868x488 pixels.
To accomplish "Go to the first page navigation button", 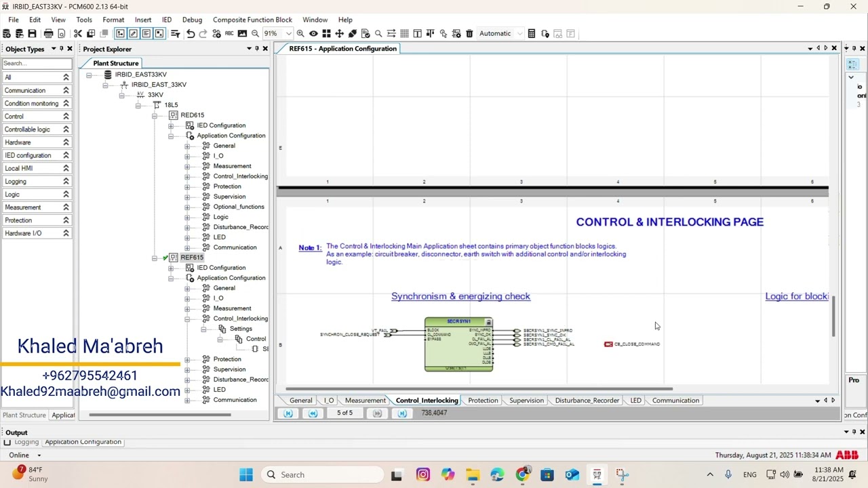I will click(x=288, y=413).
